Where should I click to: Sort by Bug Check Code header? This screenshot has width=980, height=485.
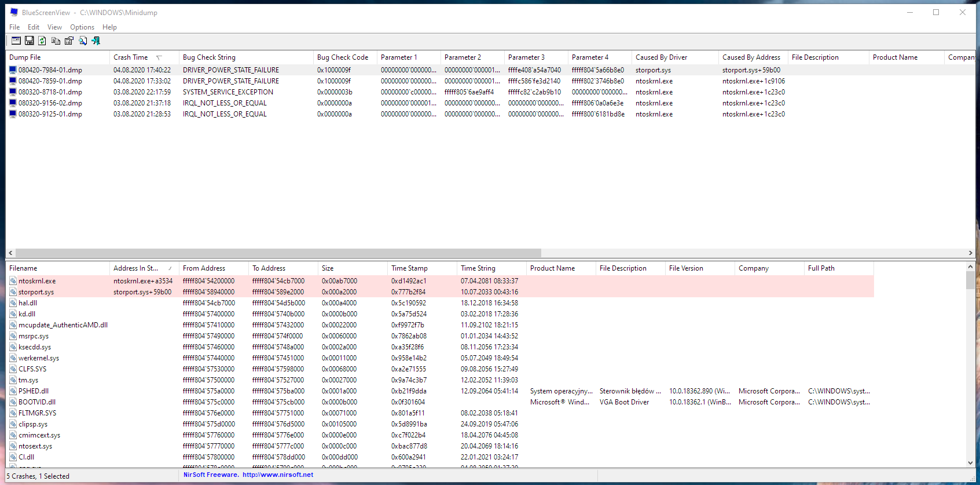tap(345, 57)
